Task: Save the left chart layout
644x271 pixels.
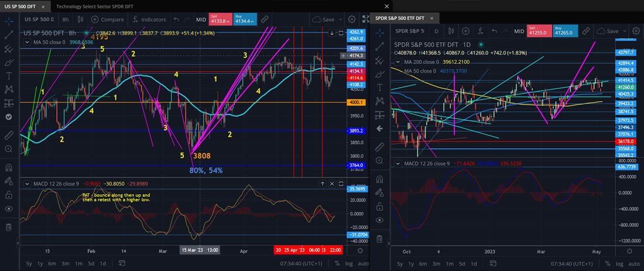Action: (x=323, y=19)
